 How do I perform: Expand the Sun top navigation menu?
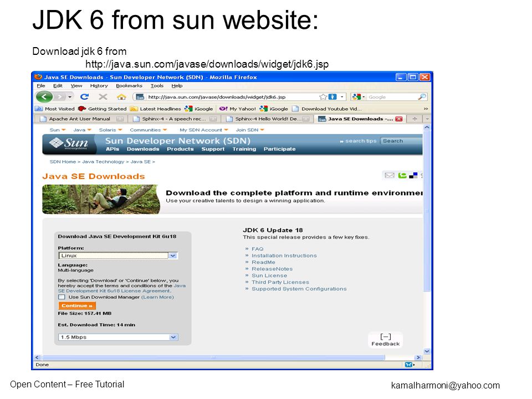pos(57,130)
